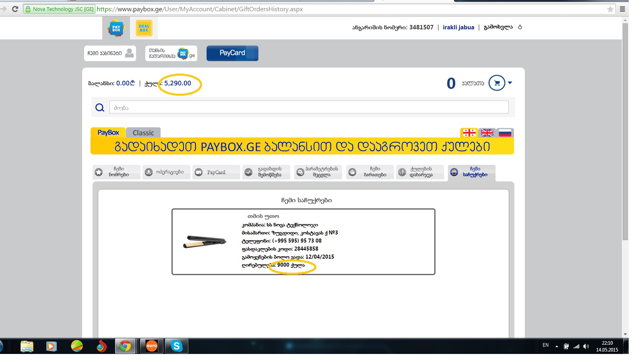Click the search magnifier icon
Viewport: 644px width, 362px height.
click(100, 107)
